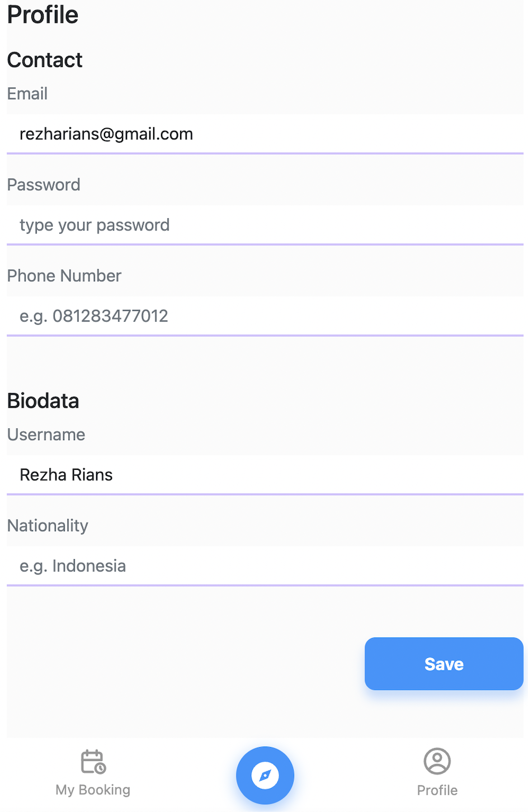Focus the Email field with rezharians@gmail.com
This screenshot has height=812, width=528.
265,134
